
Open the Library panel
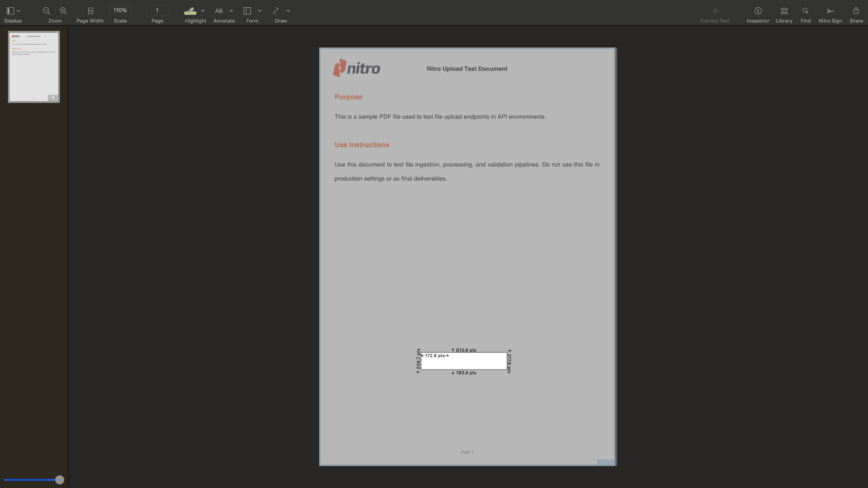(x=784, y=11)
